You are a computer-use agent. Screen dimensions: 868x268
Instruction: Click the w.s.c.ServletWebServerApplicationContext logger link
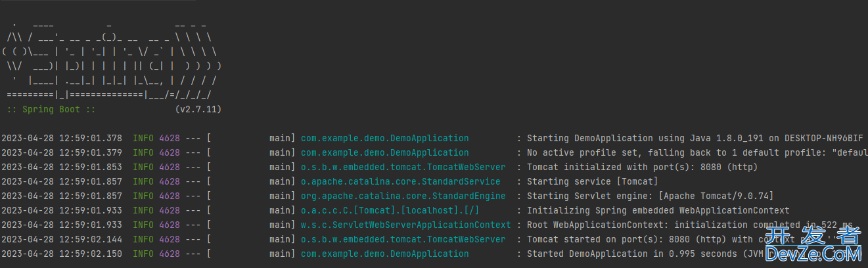tap(405, 225)
